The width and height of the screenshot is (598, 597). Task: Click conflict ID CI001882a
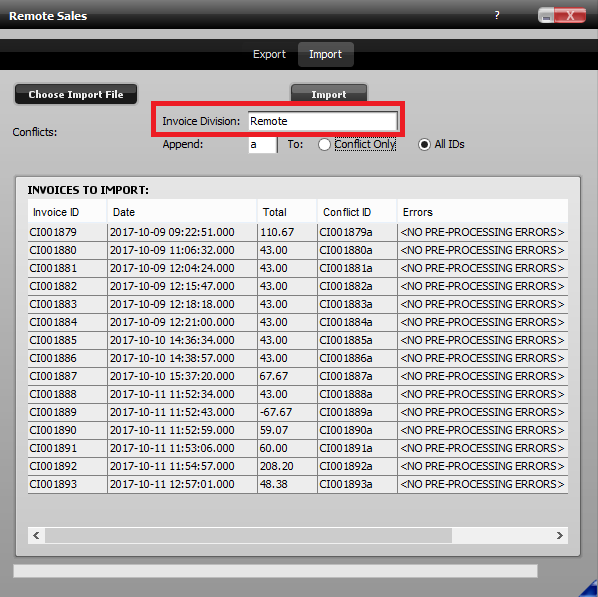346,286
